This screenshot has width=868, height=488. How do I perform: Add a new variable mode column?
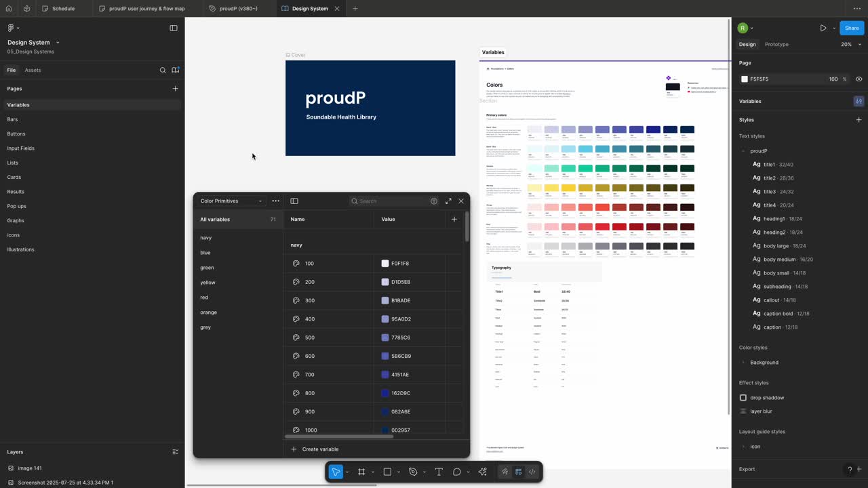pyautogui.click(x=454, y=219)
